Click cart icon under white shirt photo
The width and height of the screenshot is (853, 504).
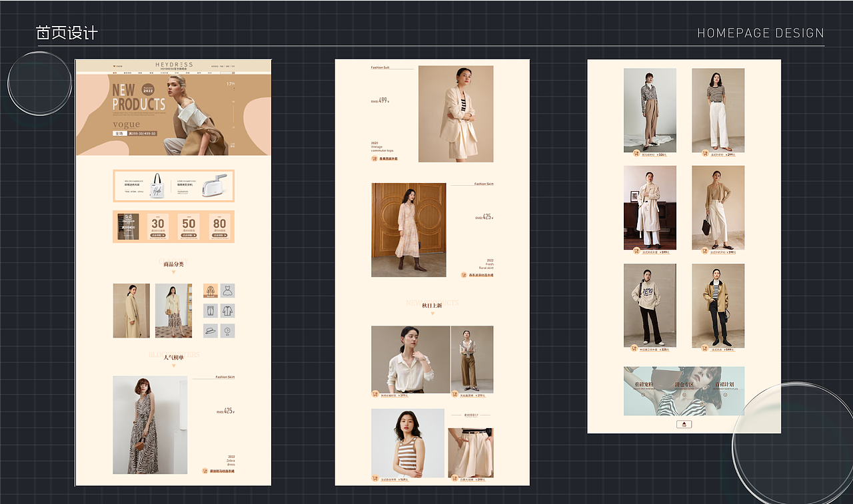pos(375,394)
